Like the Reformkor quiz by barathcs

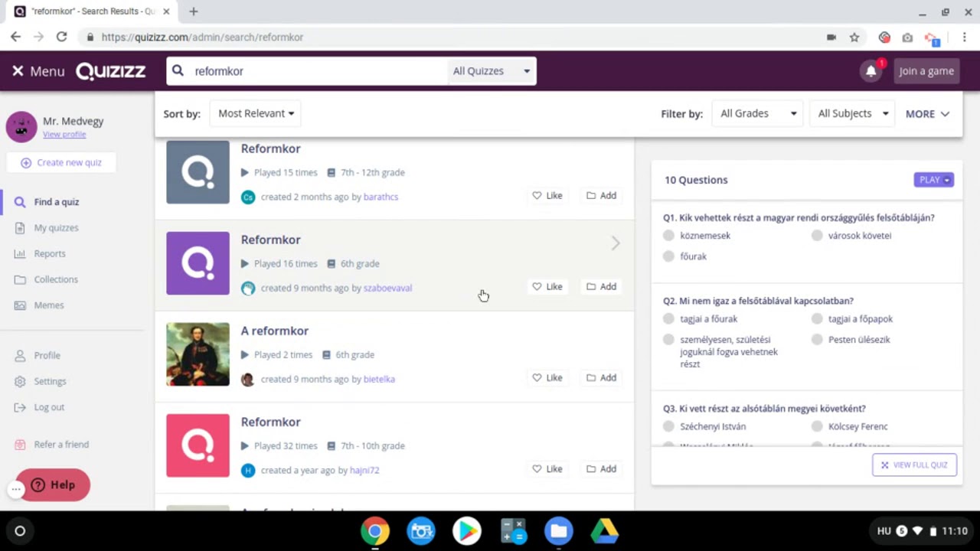pos(547,196)
